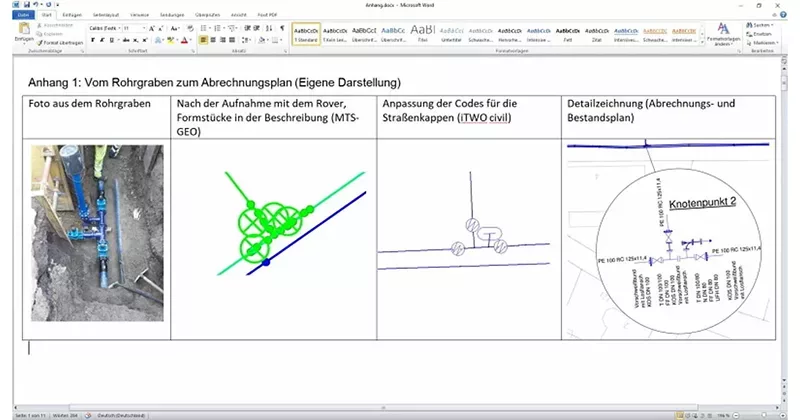The image size is (800, 420).
Task: Toggle paragraph marks display
Action: coord(282,29)
